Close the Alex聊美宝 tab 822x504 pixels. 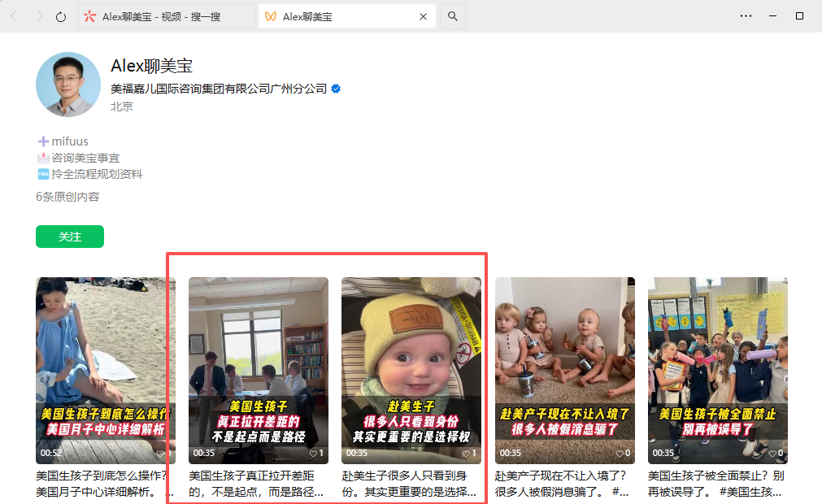coord(423,17)
